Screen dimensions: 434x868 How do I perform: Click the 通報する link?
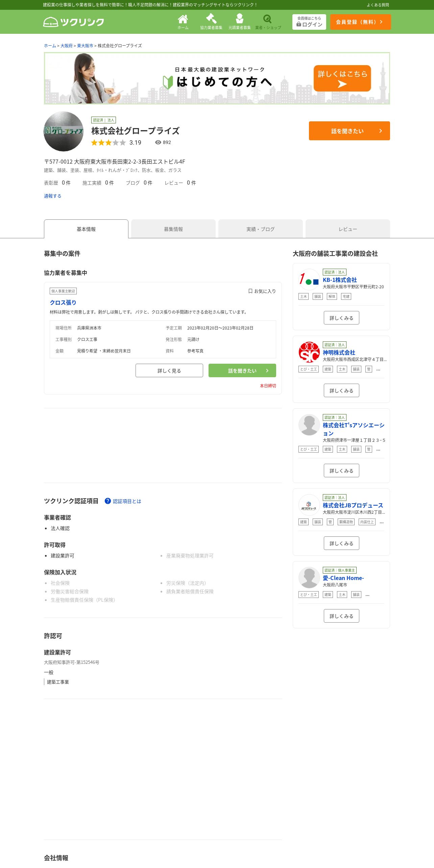pos(52,196)
